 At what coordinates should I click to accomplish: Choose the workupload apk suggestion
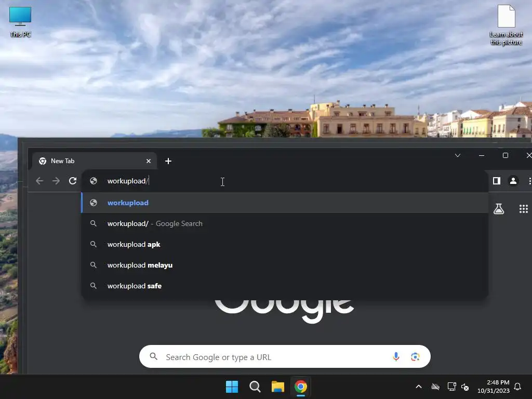284,244
